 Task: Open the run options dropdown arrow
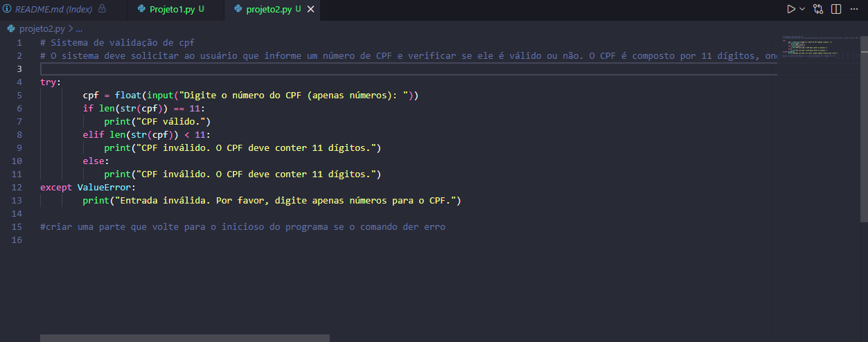click(802, 9)
